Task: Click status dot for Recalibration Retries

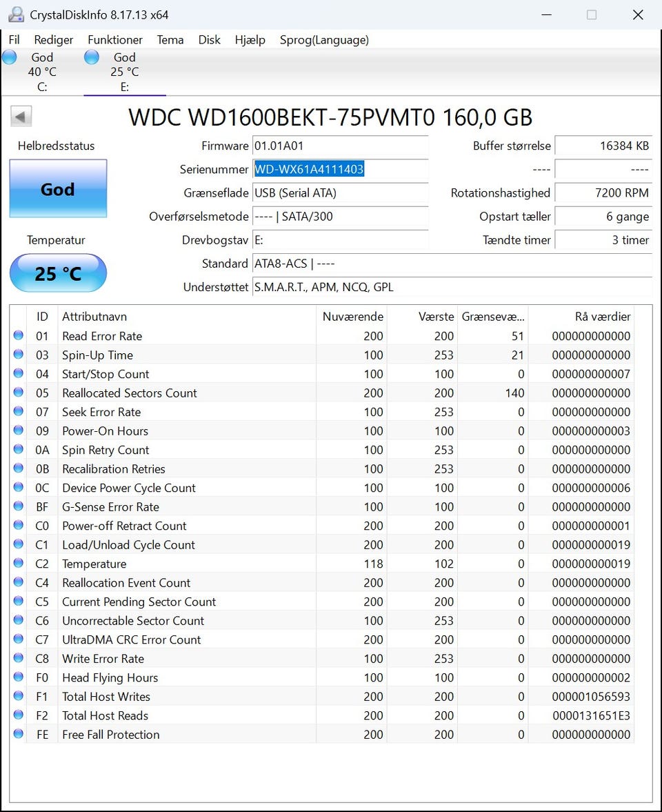Action: pyautogui.click(x=19, y=468)
